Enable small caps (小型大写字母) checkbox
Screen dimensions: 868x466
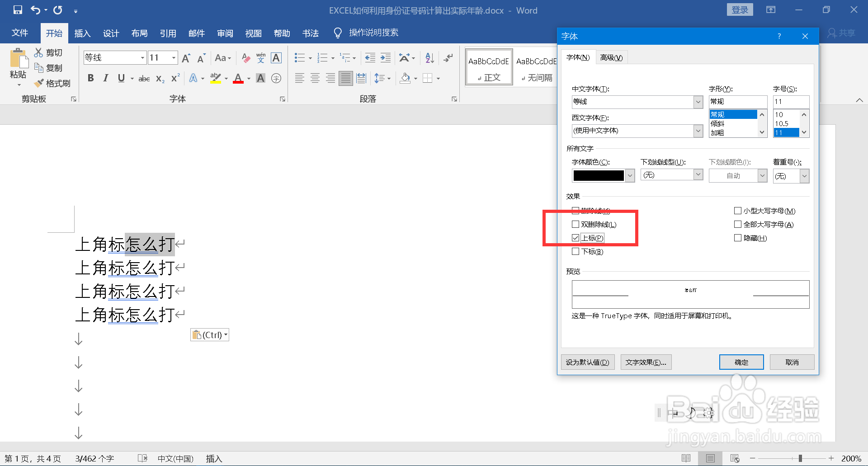738,211
